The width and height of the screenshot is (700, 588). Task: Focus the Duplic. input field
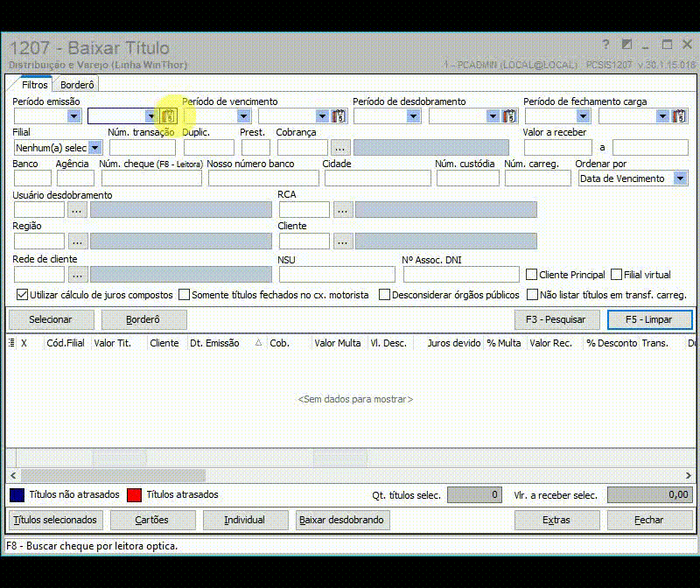pos(209,147)
